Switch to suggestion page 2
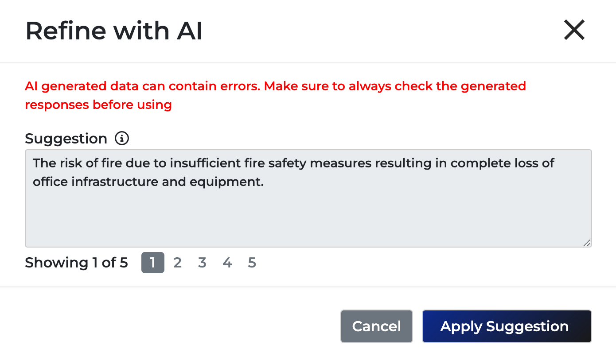 pos(177,263)
